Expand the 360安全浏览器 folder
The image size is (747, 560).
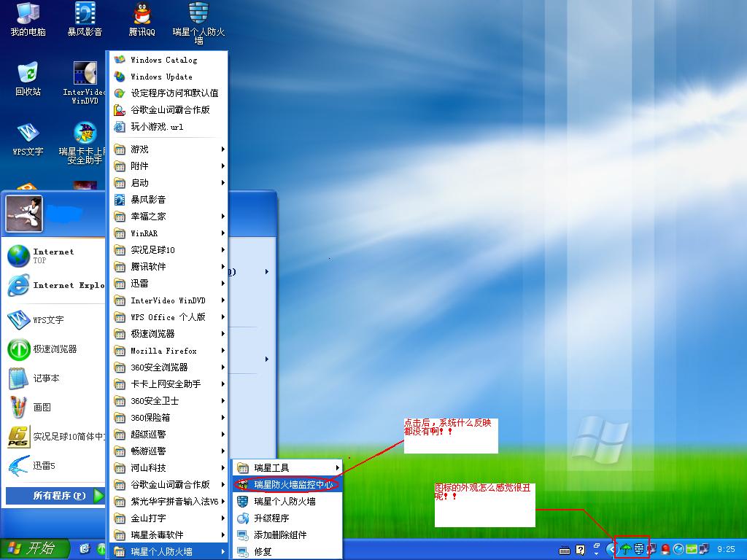click(x=169, y=367)
